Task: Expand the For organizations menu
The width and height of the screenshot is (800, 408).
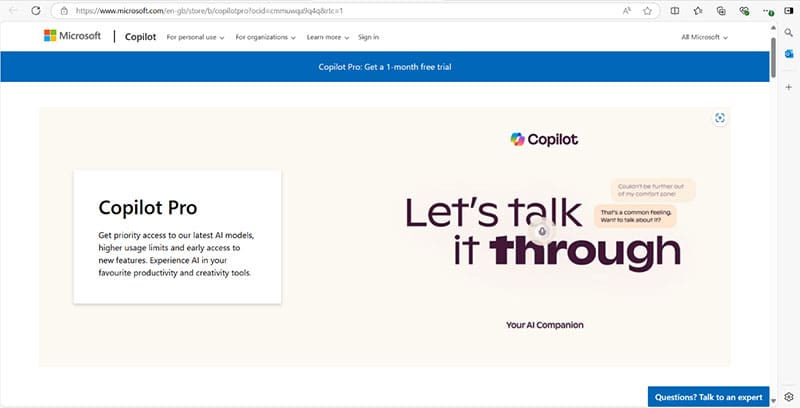Action: point(265,37)
